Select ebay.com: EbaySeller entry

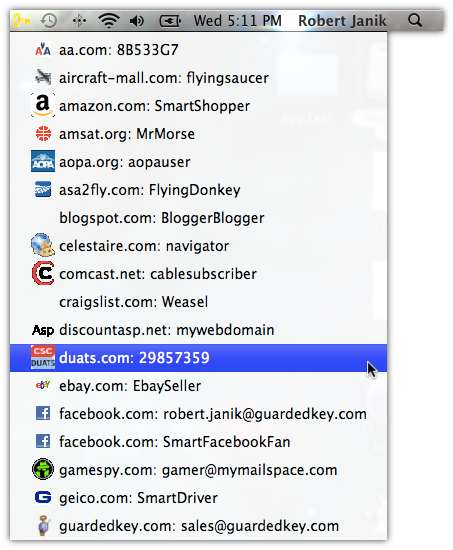point(199,386)
